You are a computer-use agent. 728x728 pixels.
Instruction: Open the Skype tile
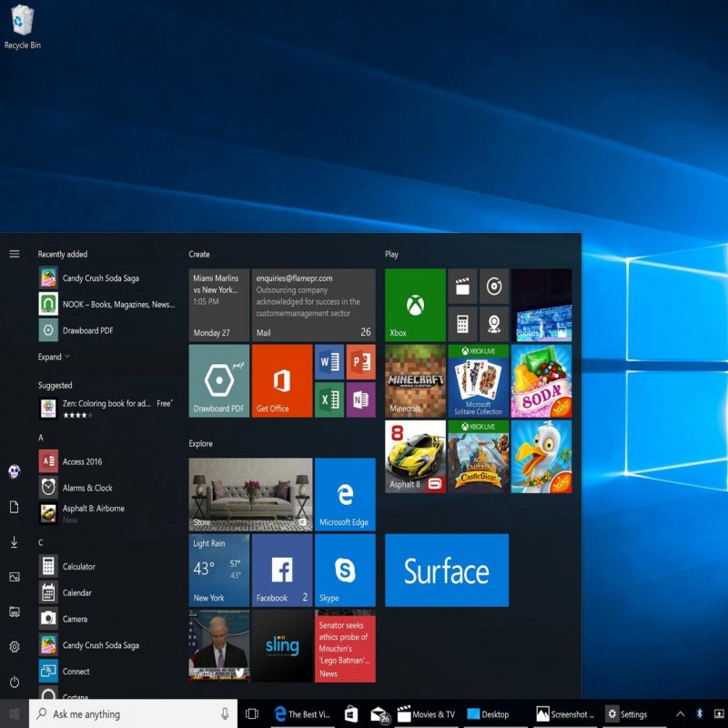click(x=345, y=571)
